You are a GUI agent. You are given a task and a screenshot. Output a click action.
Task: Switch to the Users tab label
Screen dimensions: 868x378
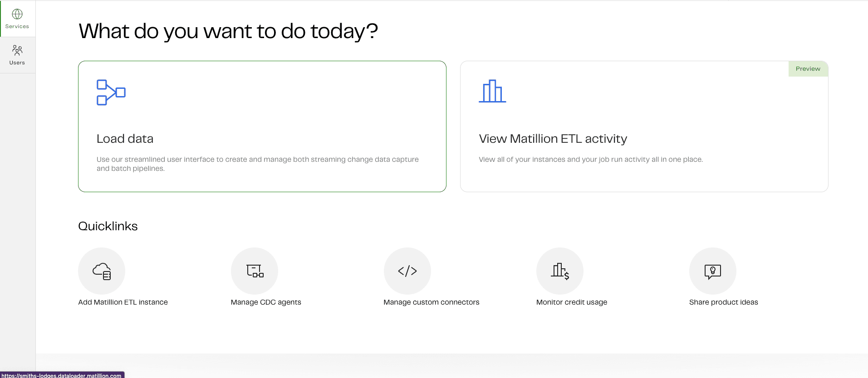(x=17, y=63)
